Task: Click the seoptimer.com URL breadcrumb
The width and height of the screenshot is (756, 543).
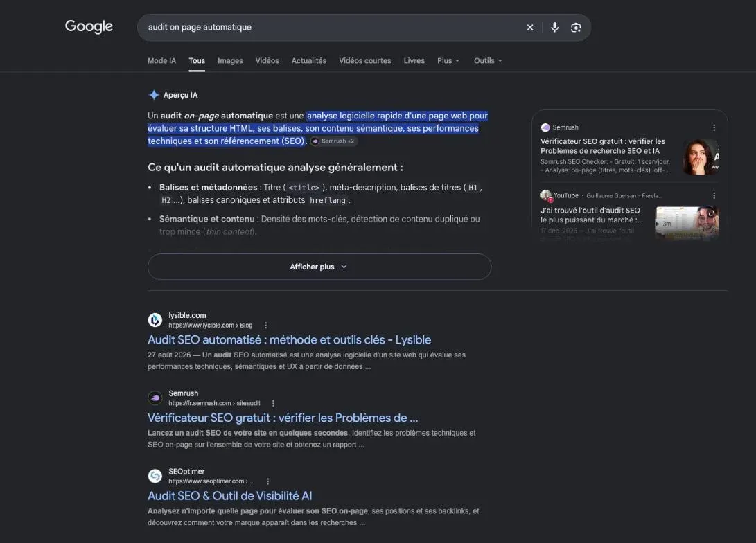Action: (x=211, y=481)
